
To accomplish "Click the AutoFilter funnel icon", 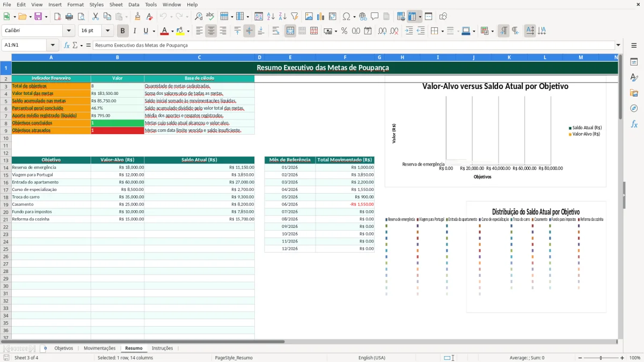I will point(295,17).
